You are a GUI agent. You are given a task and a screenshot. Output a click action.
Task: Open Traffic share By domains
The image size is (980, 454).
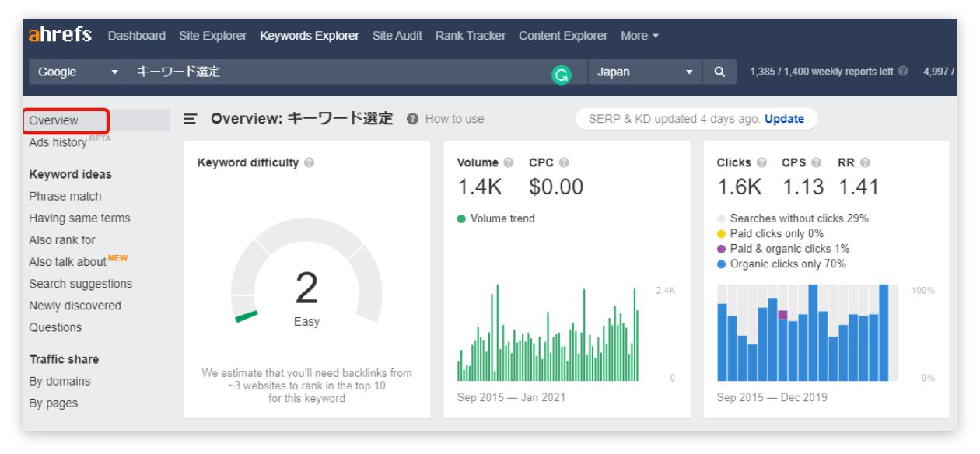(x=60, y=381)
